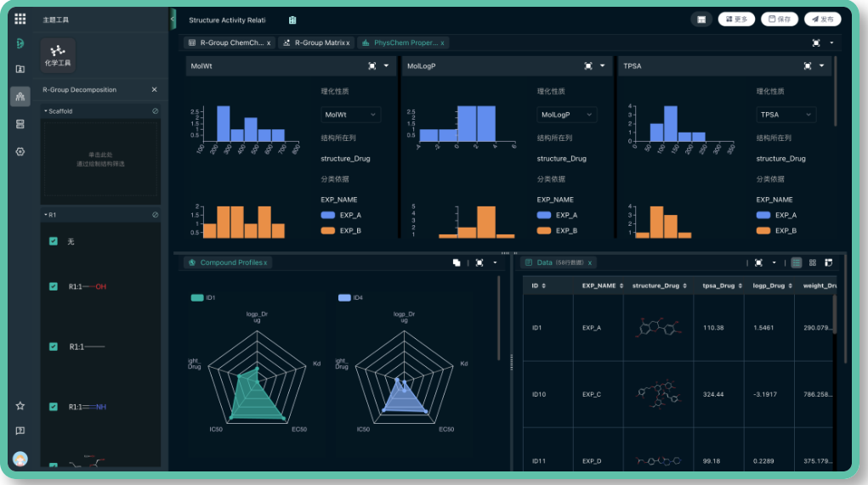Open the TPSA property dropdown

click(786, 115)
